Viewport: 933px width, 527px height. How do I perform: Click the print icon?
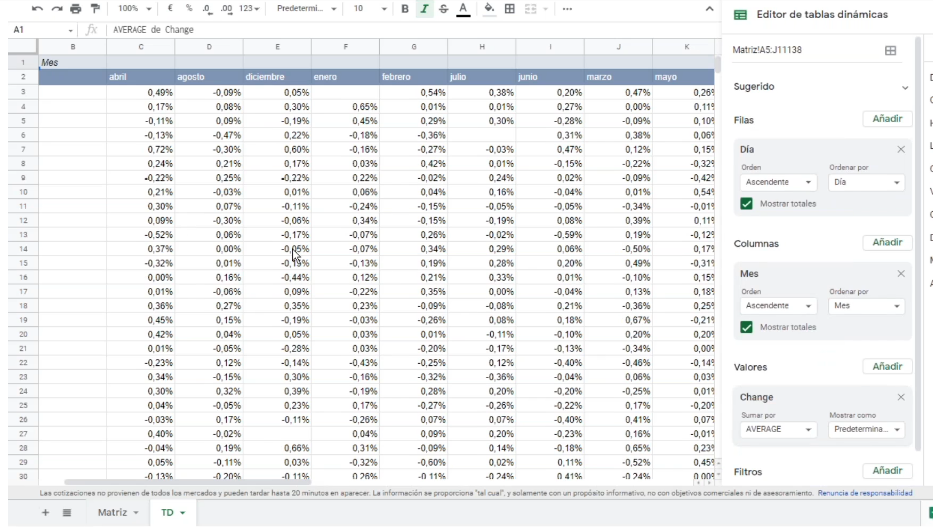point(76,9)
